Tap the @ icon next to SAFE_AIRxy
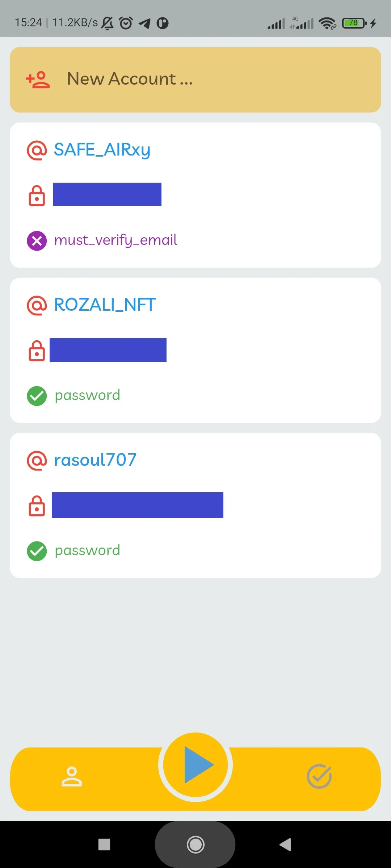Image resolution: width=391 pixels, height=868 pixels. (x=37, y=150)
